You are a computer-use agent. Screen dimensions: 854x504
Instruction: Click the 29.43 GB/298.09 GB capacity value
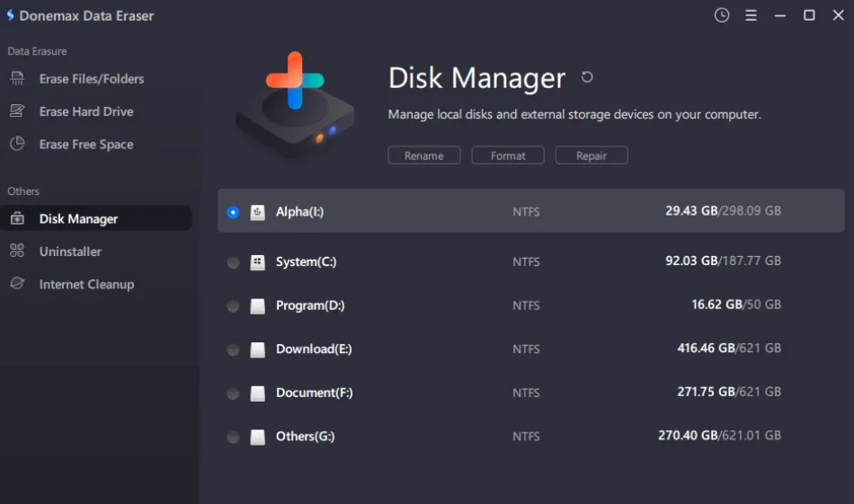pos(723,210)
